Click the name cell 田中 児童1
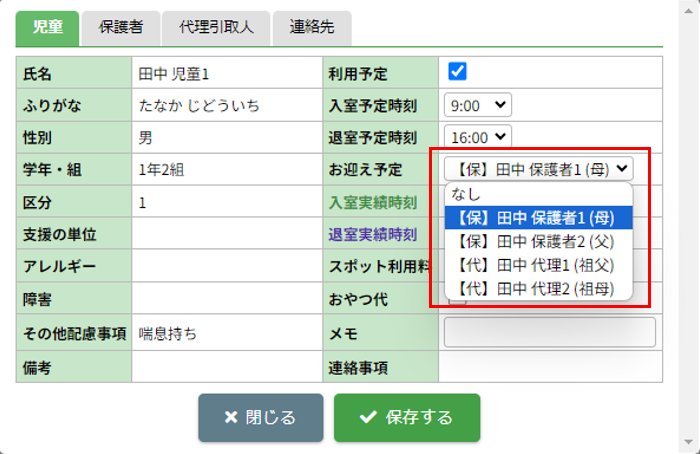 174,74
